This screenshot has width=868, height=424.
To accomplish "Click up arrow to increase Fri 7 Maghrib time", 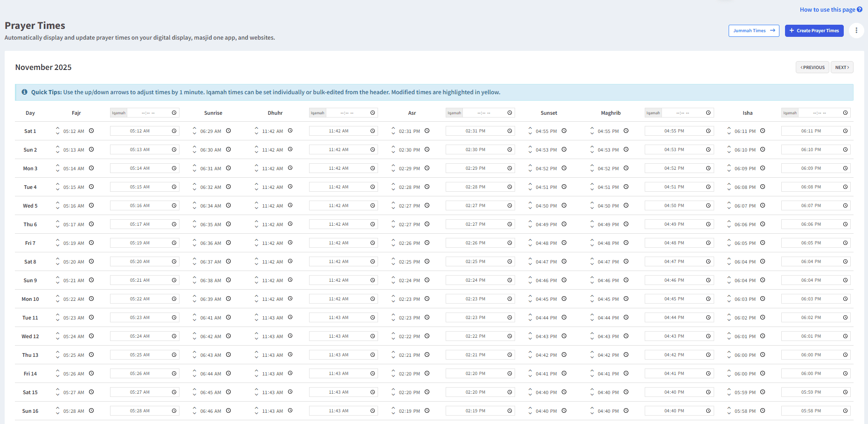I will tap(592, 240).
